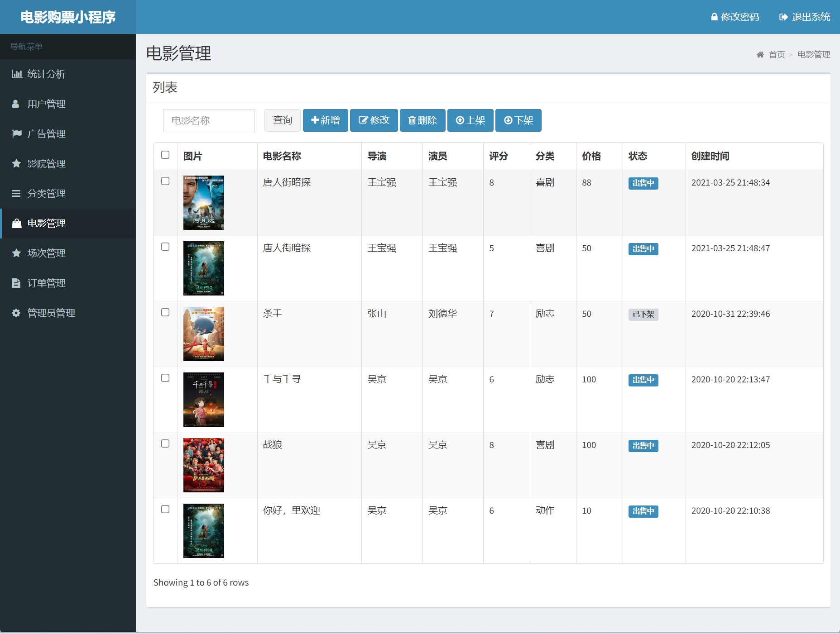Click the timestamp 2020-10-20 22:10:38
The width and height of the screenshot is (840, 634).
(x=730, y=510)
